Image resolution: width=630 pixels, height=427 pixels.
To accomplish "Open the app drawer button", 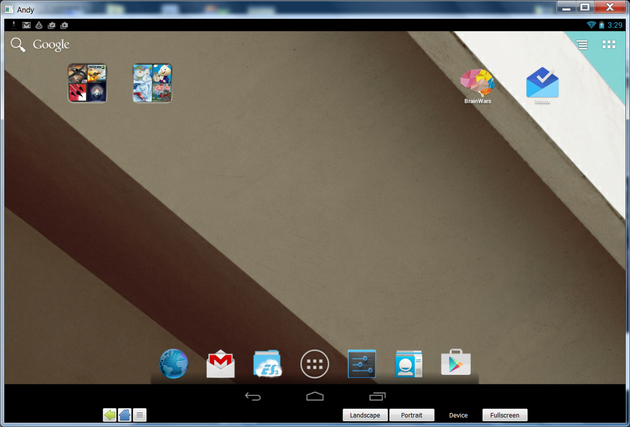I will [315, 364].
